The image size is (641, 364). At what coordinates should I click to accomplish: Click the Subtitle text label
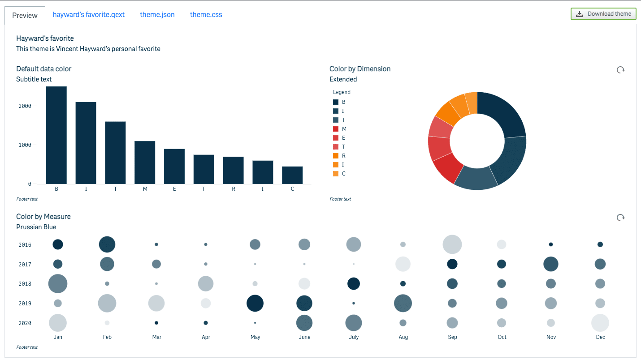[x=34, y=79]
